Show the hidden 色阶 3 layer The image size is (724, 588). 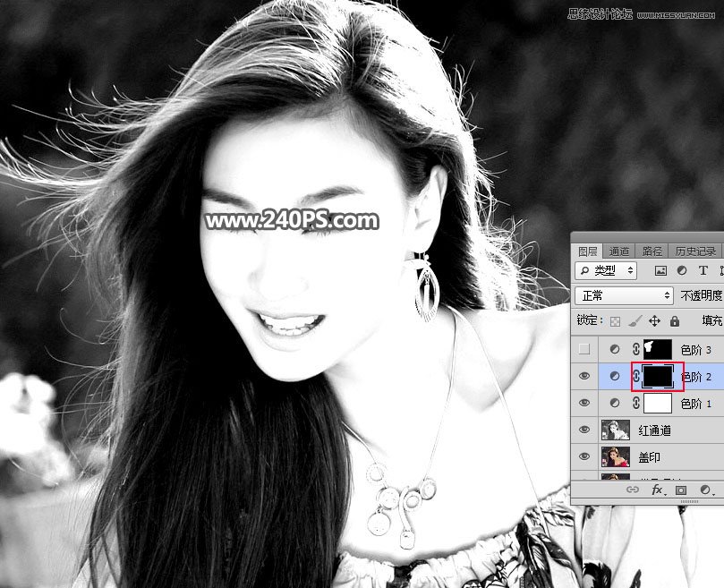click(x=584, y=350)
